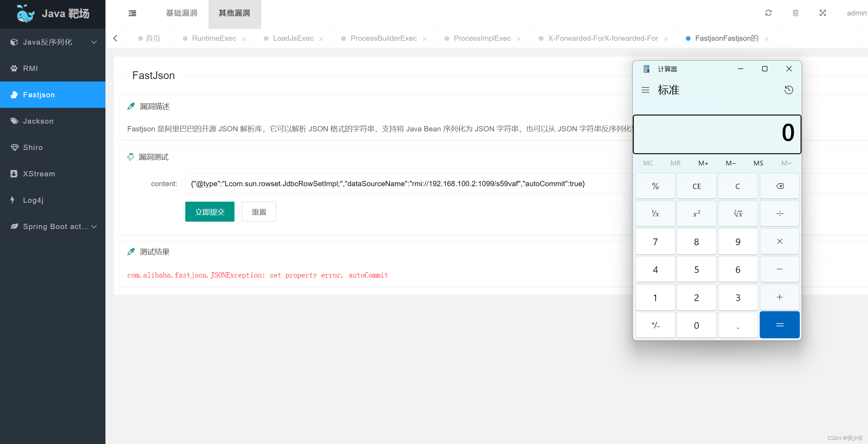Open Log4j in sidebar
Screen dimensions: 868x444
[x=53, y=200]
